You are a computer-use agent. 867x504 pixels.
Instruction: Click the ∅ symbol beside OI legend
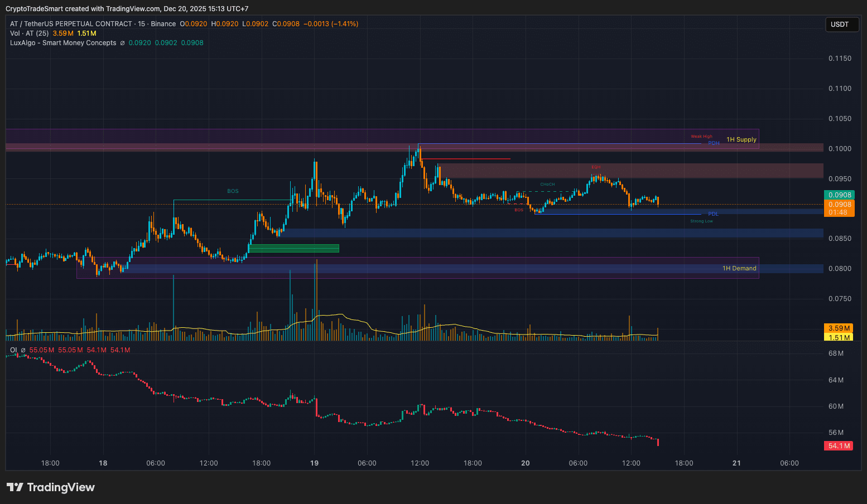point(23,350)
